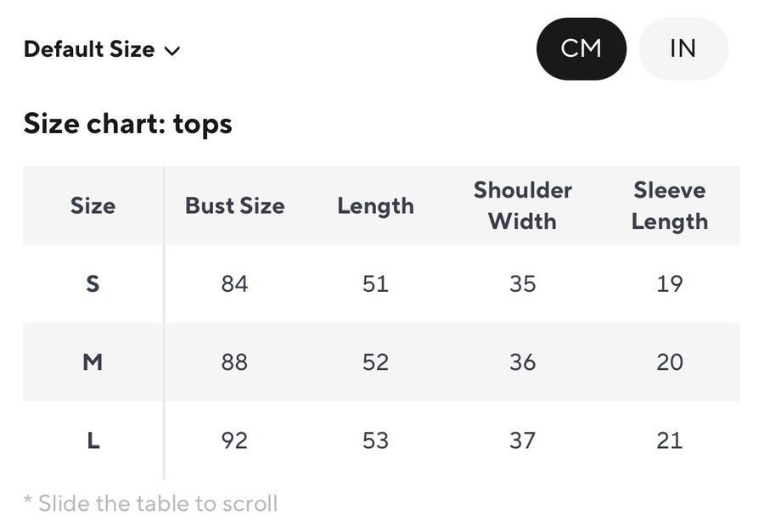The height and width of the screenshot is (532, 764).
Task: Click the chevron next to Default Size
Action: point(172,51)
